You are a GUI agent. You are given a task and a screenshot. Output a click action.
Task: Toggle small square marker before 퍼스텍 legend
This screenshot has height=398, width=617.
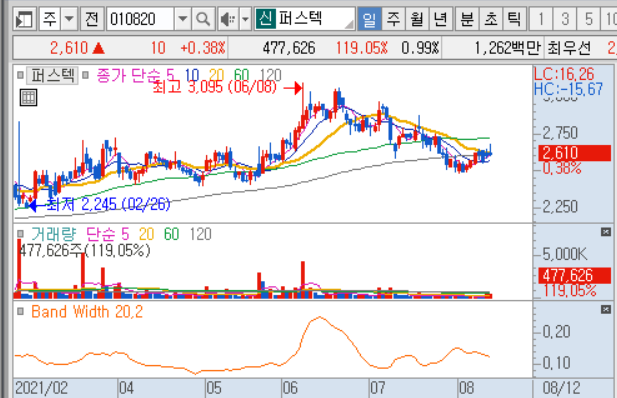click(20, 75)
